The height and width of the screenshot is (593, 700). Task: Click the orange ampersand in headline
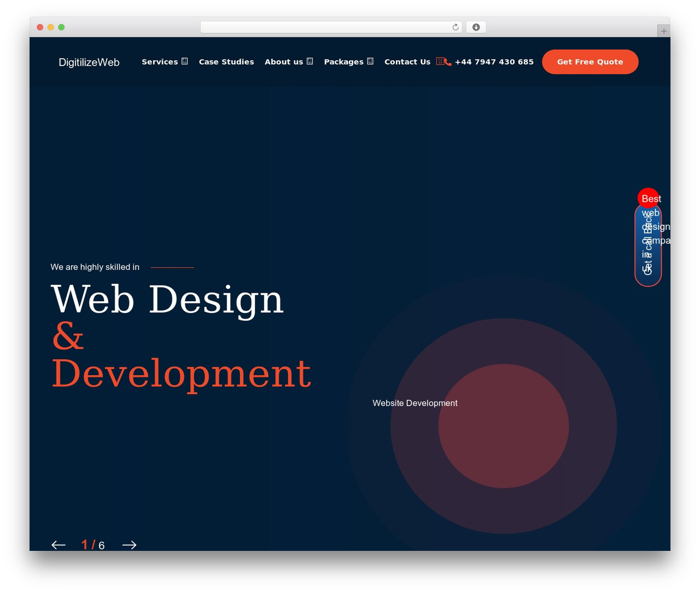[68, 336]
